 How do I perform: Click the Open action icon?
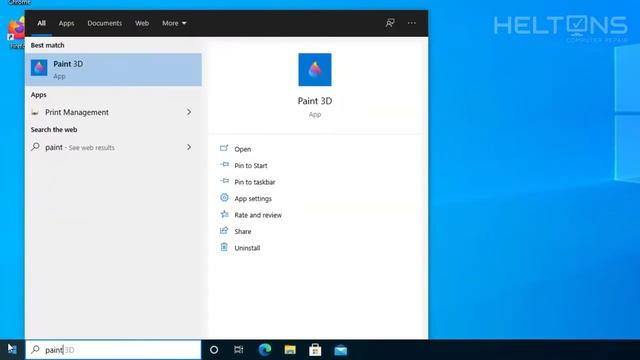tap(224, 148)
